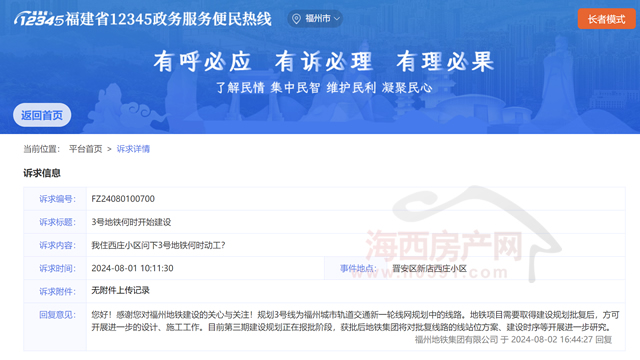Click the 诉求内容 label

57,245
